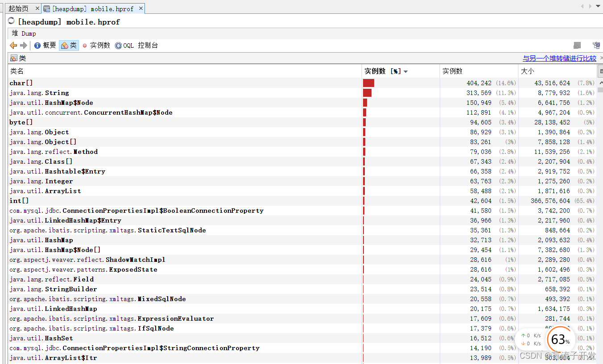Select the ExposedState row

pos(302,269)
